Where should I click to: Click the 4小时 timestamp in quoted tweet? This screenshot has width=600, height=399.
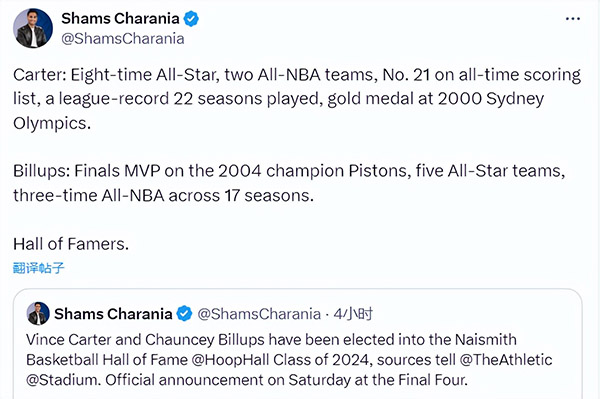[x=353, y=314]
